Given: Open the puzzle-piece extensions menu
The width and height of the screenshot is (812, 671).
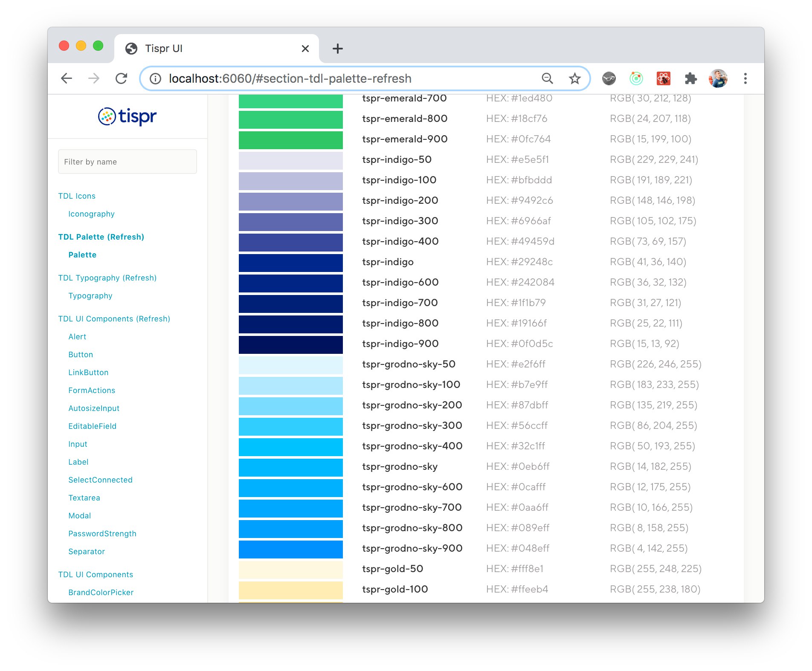Looking at the screenshot, I should [x=690, y=78].
